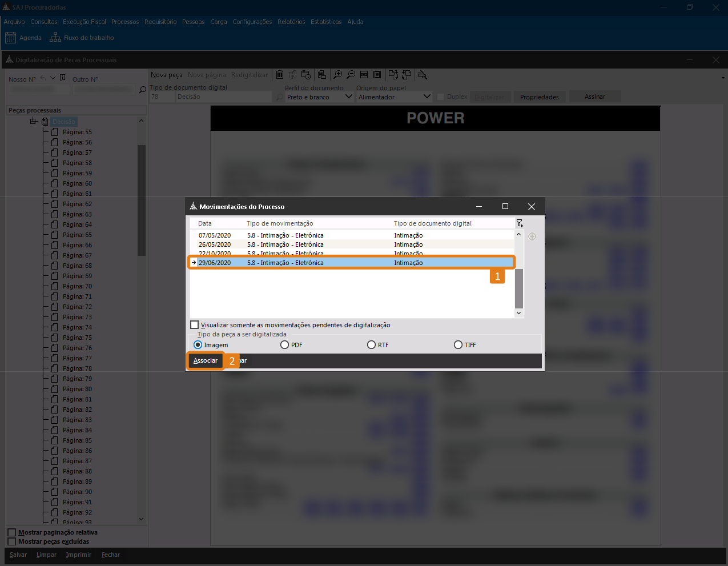Open the Agenda calendar icon

10,38
